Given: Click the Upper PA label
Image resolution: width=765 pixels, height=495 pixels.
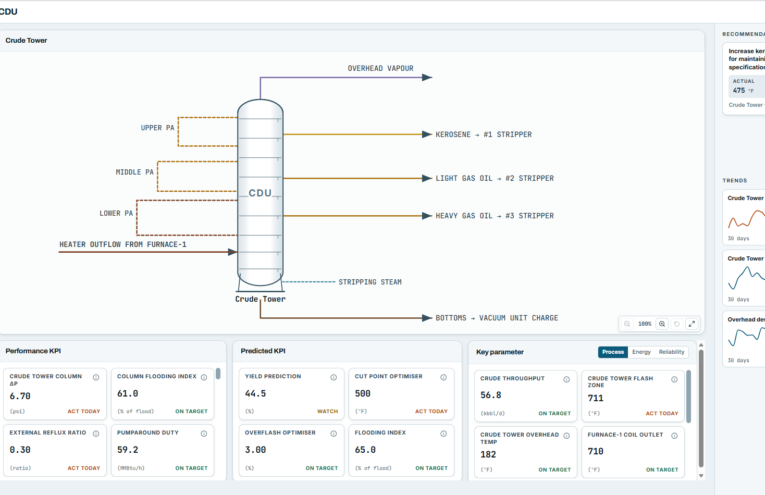Looking at the screenshot, I should (x=158, y=128).
